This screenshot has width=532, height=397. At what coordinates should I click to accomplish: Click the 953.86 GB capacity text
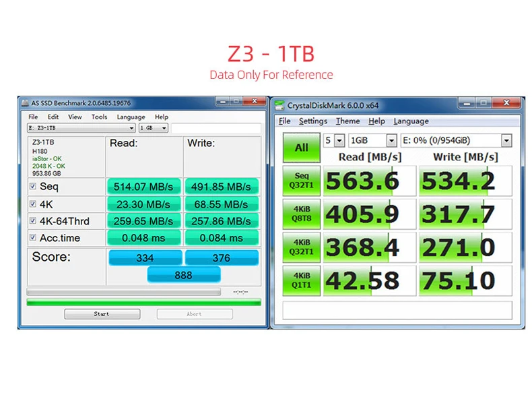tap(46, 173)
